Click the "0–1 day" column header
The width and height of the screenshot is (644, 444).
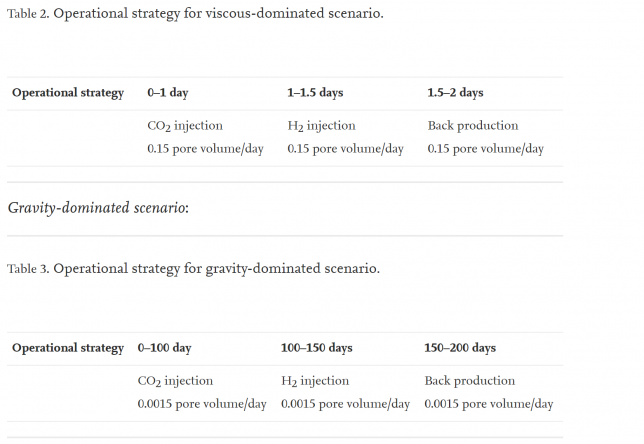(168, 93)
